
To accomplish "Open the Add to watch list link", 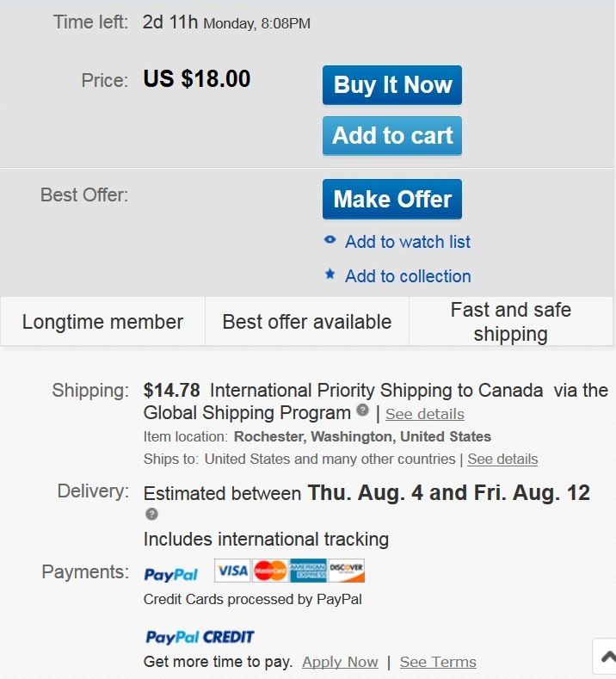I will [x=407, y=242].
